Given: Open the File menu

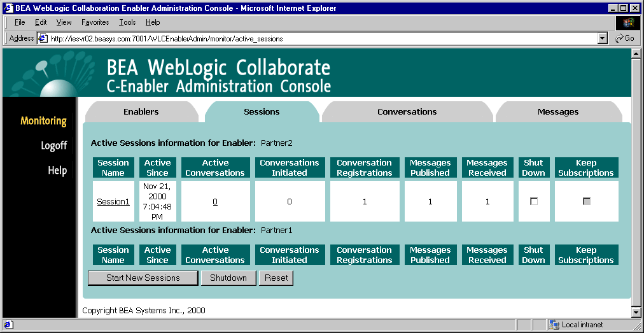Looking at the screenshot, I should click(20, 23).
